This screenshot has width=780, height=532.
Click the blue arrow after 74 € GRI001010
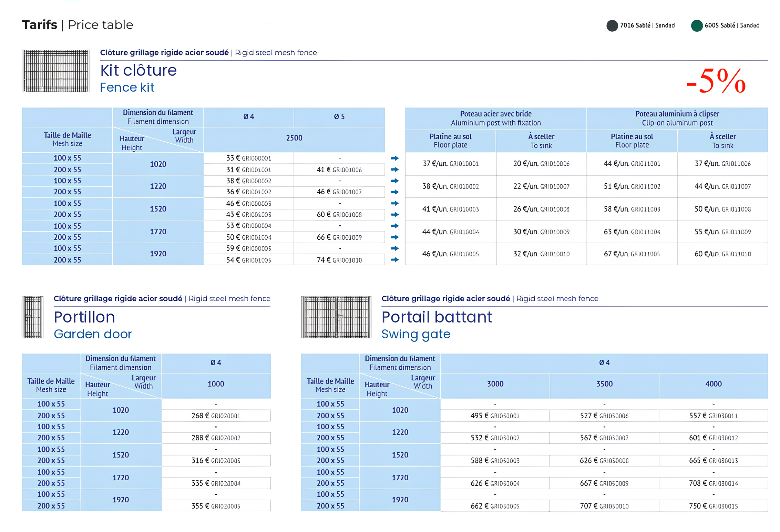pos(396,259)
